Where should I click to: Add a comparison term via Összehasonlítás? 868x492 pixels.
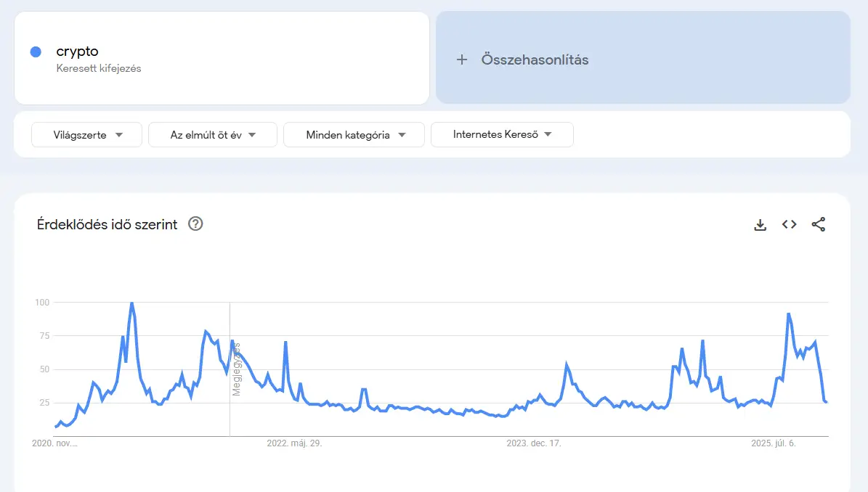(x=643, y=57)
